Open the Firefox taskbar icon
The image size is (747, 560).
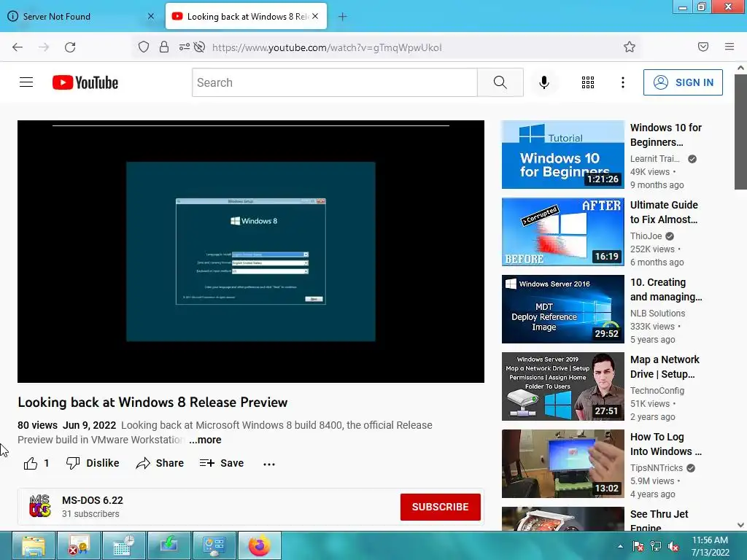coord(260,545)
